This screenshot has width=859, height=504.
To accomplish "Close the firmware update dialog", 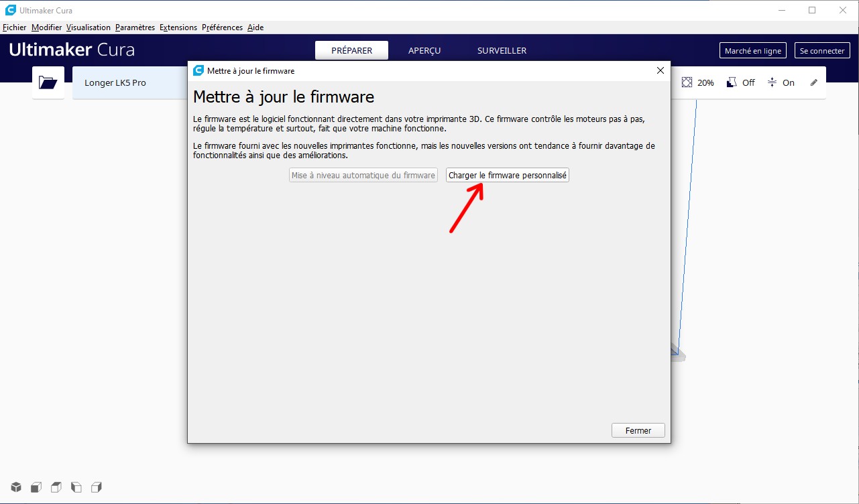I will 661,70.
